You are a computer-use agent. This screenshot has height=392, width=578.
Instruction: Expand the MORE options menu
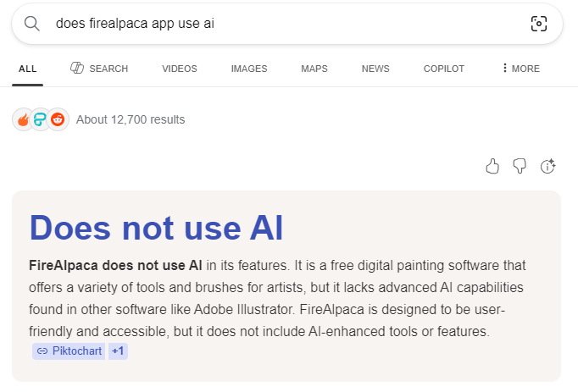520,69
